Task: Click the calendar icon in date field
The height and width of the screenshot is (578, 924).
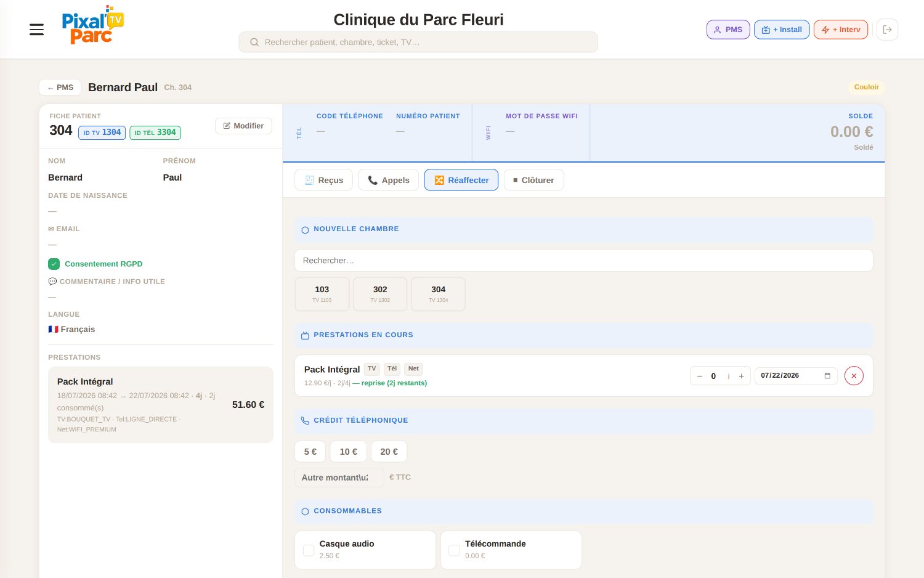Action: 827,376
